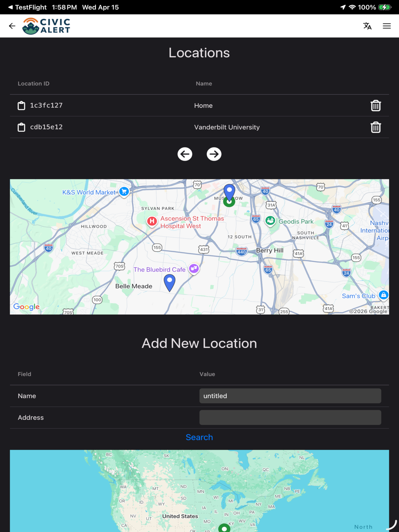Image resolution: width=399 pixels, height=532 pixels.
Task: Open the language translation menu
Action: coord(367,26)
